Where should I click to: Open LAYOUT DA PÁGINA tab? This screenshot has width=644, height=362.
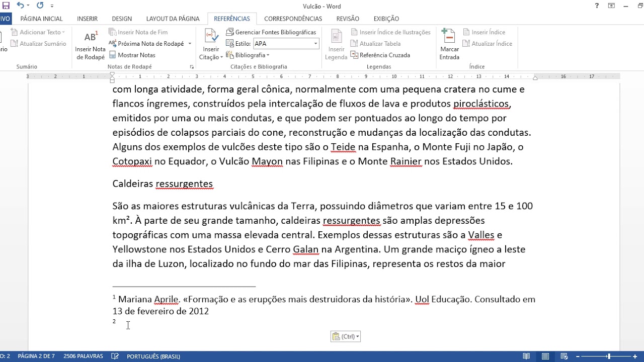[173, 19]
